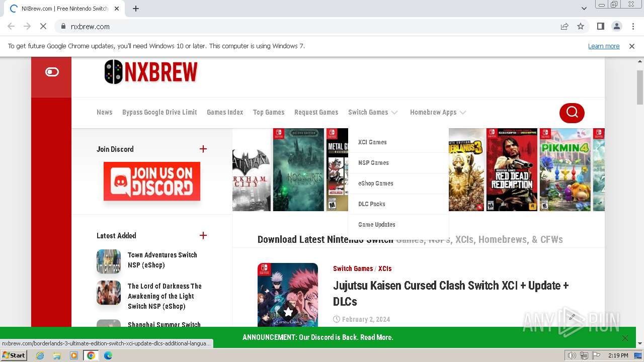This screenshot has width=644, height=362.
Task: Click Town Adventures thumbnail image
Action: click(109, 261)
